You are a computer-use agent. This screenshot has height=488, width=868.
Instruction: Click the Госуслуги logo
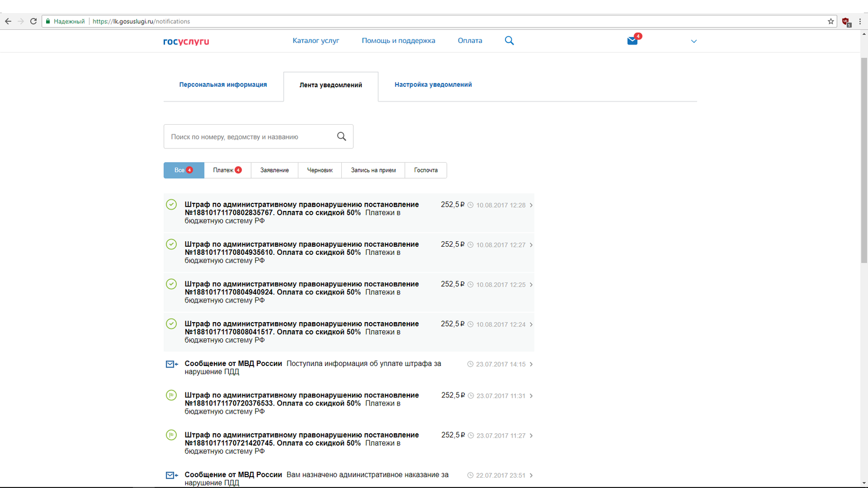tap(186, 41)
